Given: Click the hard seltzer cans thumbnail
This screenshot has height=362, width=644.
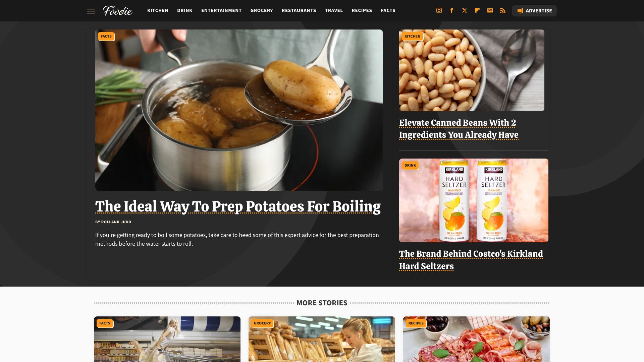Looking at the screenshot, I should [x=474, y=200].
